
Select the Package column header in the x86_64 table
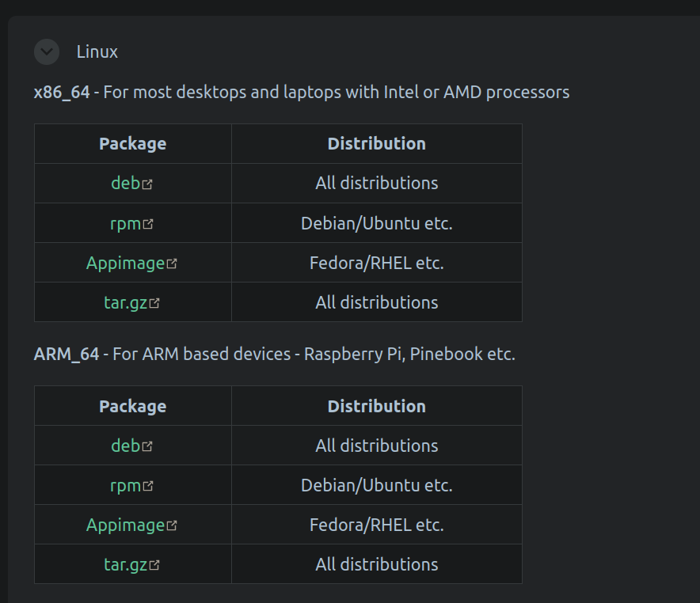click(x=131, y=143)
